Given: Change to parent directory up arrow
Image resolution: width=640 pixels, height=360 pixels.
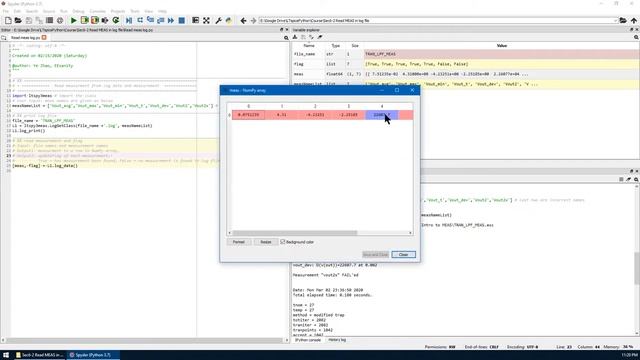Looking at the screenshot, I should coord(633,20).
